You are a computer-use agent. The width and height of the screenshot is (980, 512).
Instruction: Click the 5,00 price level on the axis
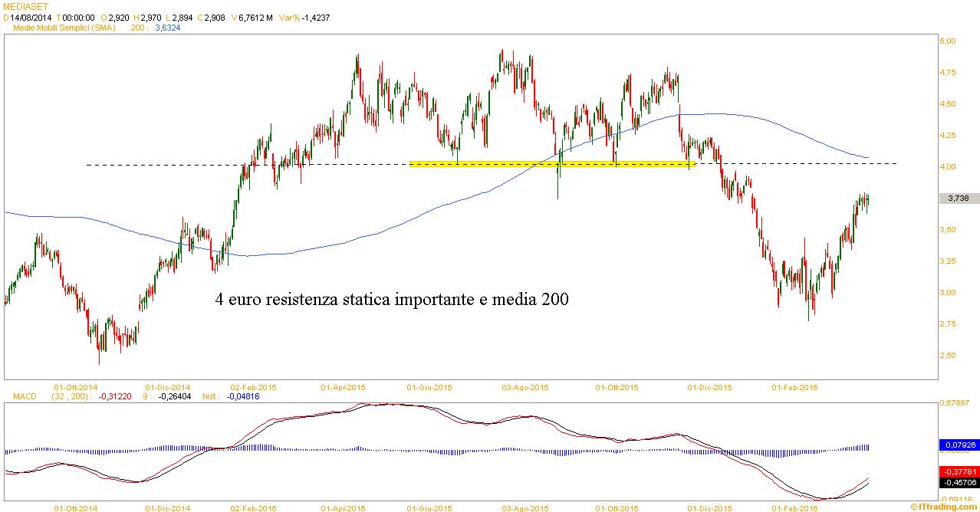tap(948, 41)
